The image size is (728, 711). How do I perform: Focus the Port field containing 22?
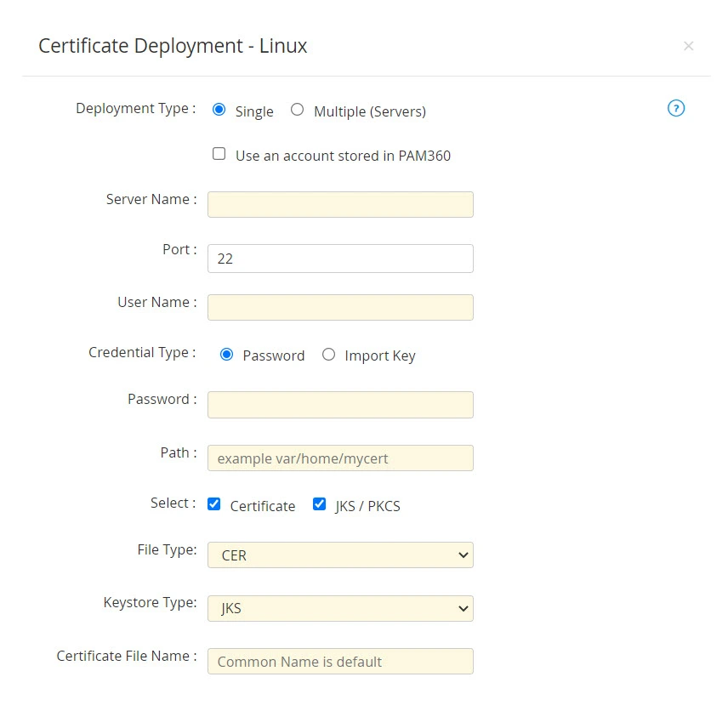[340, 258]
